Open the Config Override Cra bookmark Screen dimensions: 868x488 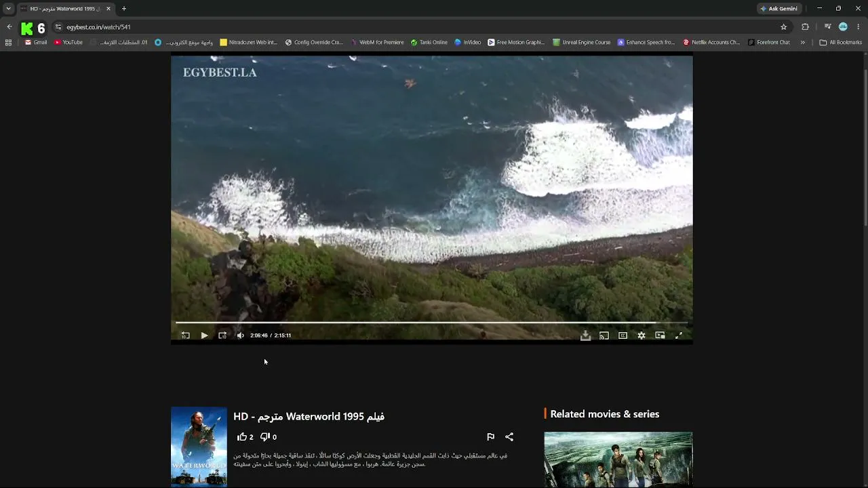click(314, 42)
